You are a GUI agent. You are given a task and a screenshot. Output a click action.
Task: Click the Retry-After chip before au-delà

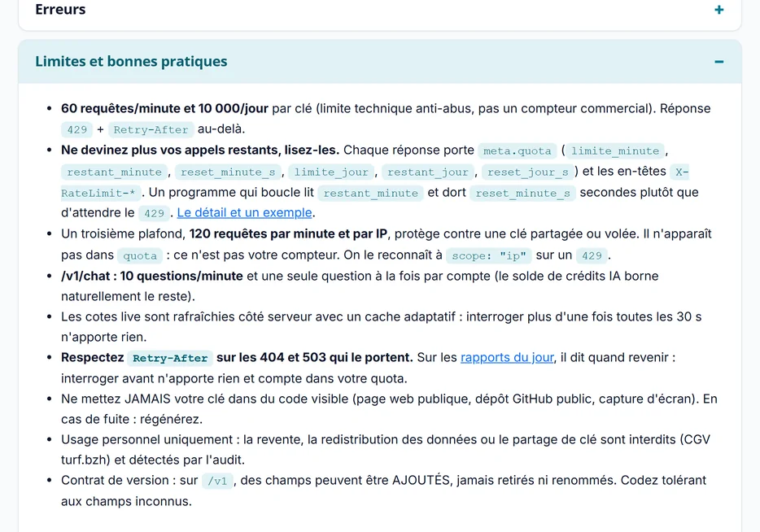[x=151, y=129]
